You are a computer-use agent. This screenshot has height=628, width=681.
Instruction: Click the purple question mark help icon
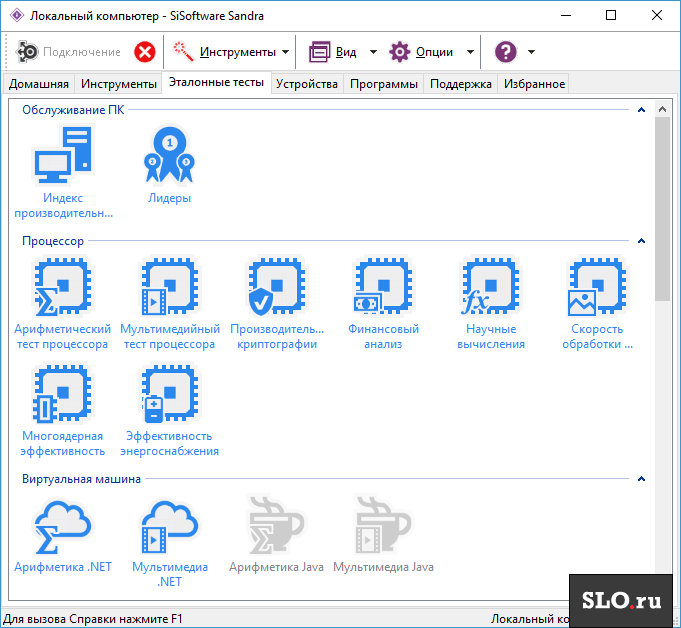[506, 52]
